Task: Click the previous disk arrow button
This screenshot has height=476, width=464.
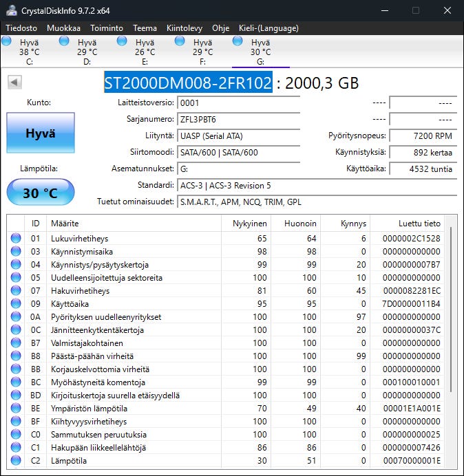Action: 14,83
